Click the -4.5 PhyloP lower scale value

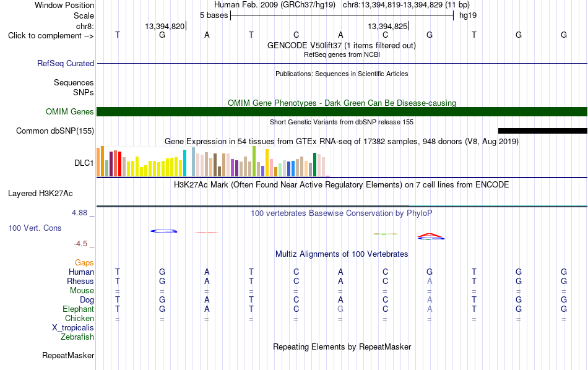(x=80, y=244)
